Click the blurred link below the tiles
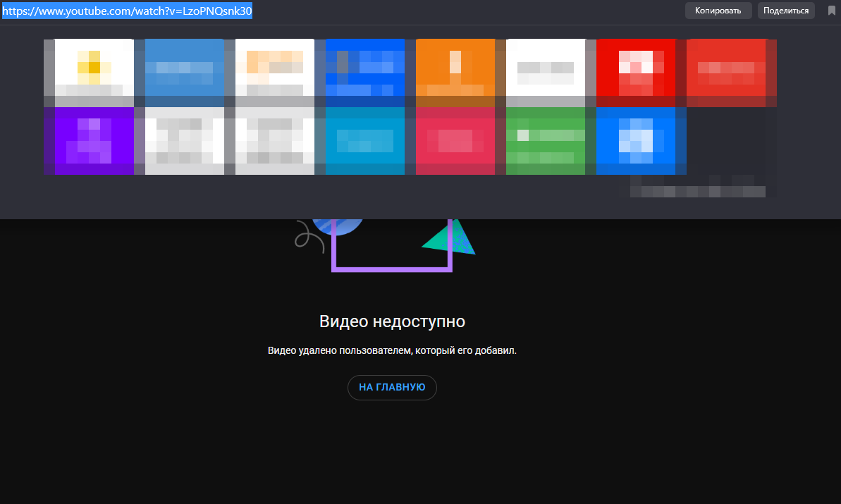 (x=698, y=191)
